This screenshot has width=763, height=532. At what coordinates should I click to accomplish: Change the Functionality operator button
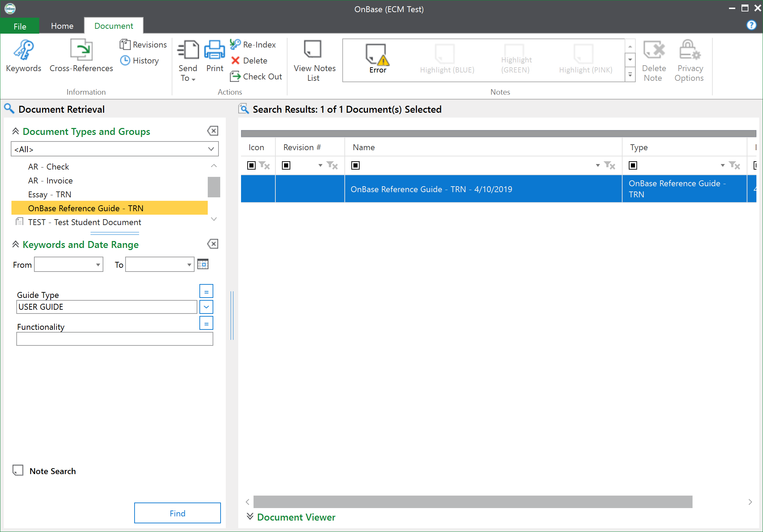click(x=206, y=323)
